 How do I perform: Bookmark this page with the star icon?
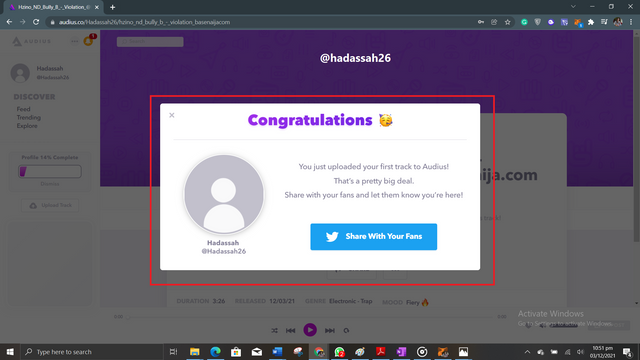[x=507, y=22]
